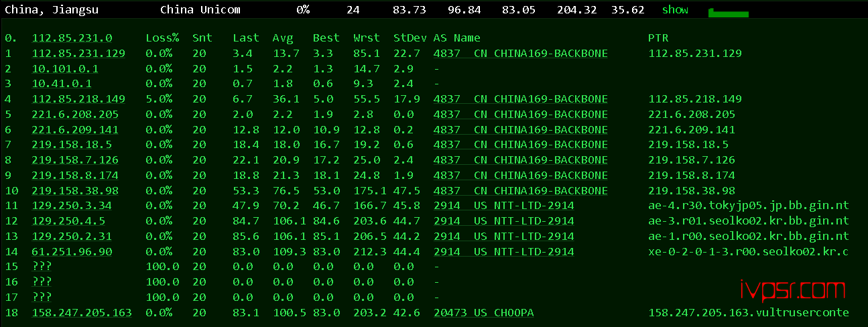Click the 'Wrst' column header
The width and height of the screenshot is (868, 327).
click(x=367, y=38)
